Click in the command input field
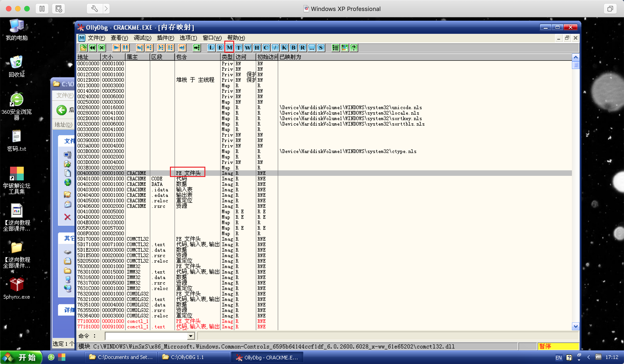 click(146, 336)
